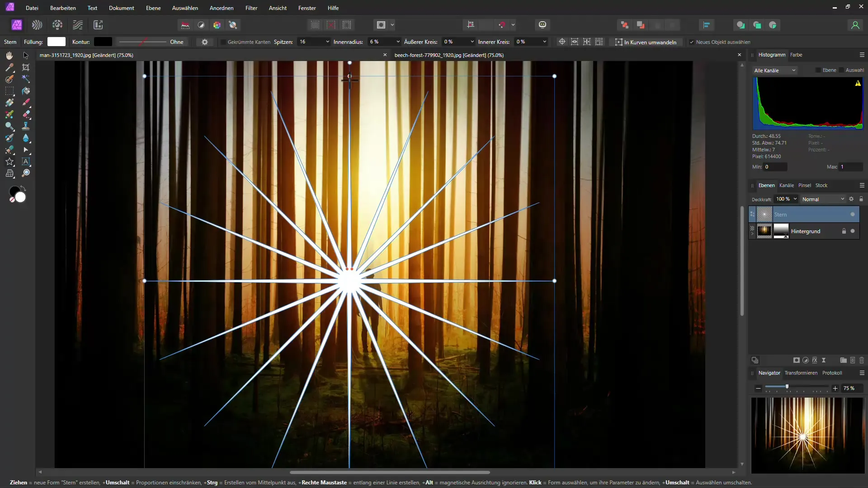Select the Star shape tool
Viewport: 868px width, 488px height.
click(x=9, y=162)
